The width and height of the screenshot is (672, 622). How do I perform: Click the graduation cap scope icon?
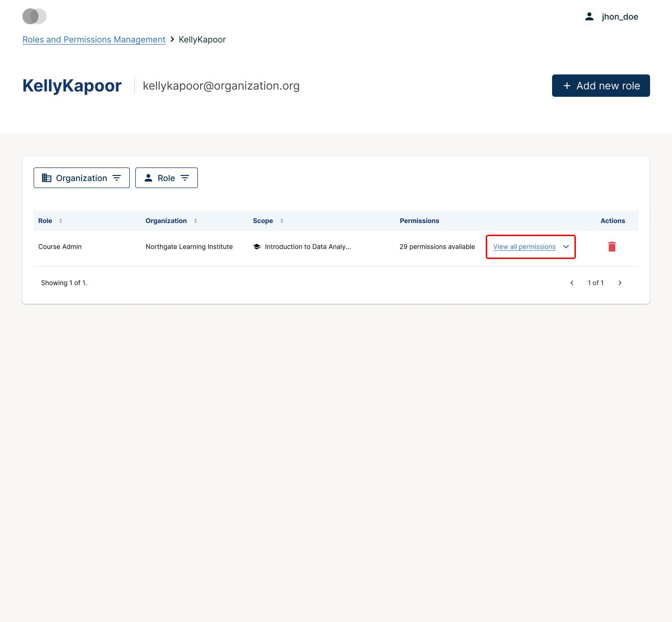pyautogui.click(x=257, y=247)
